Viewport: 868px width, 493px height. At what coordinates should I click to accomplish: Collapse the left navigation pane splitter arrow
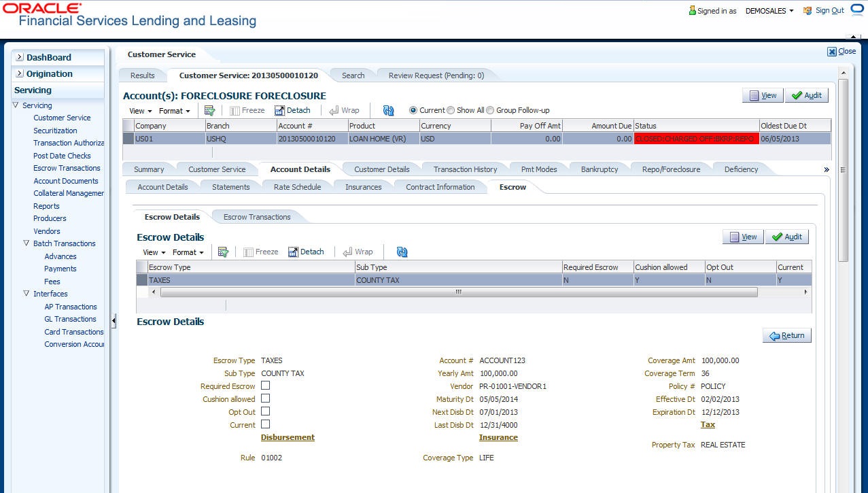pos(114,320)
